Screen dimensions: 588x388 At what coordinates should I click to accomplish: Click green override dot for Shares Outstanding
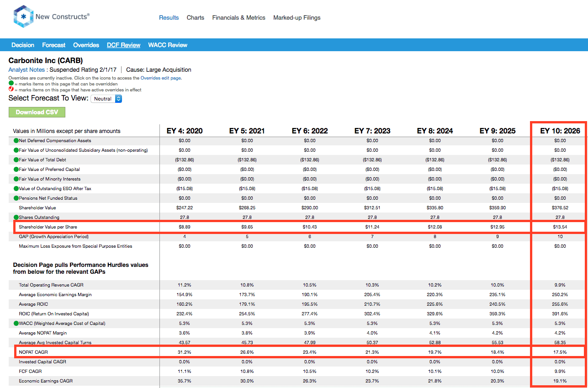pos(16,218)
